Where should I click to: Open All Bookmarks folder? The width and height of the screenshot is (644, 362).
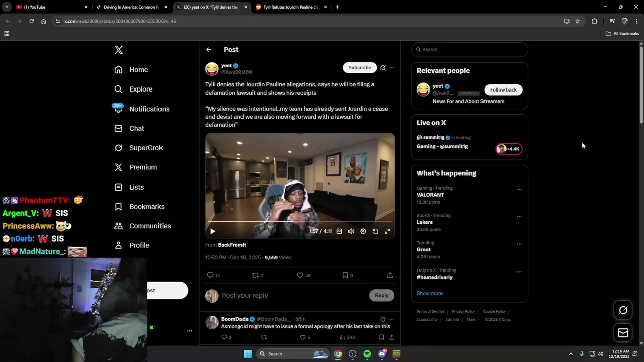pyautogui.click(x=622, y=34)
